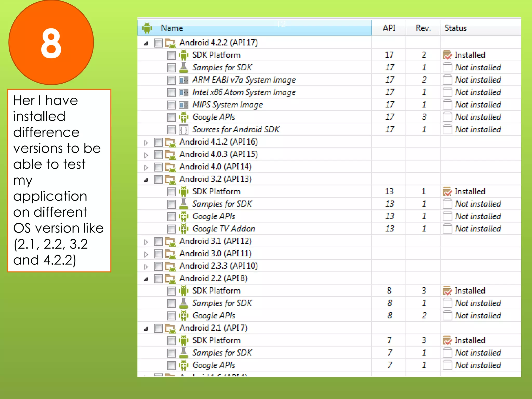Viewport: 532px width, 399px height.
Task: Check the Android 4.1.2 (API 16) checkbox
Action: coord(158,142)
